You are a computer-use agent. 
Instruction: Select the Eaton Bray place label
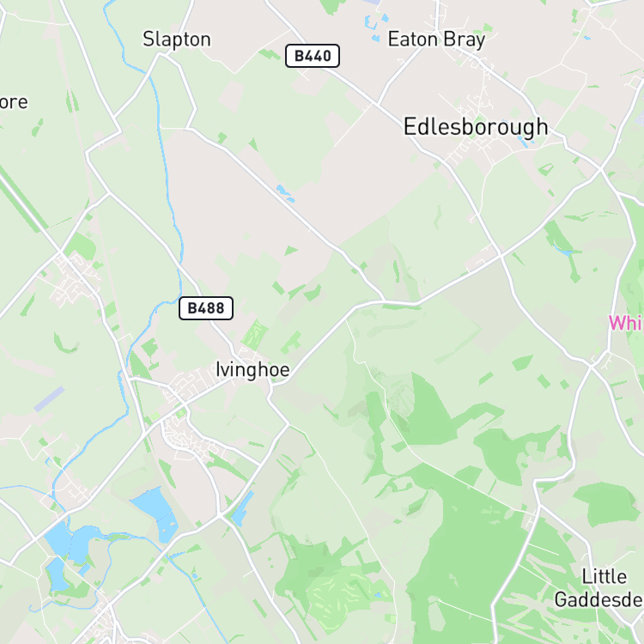tap(436, 39)
